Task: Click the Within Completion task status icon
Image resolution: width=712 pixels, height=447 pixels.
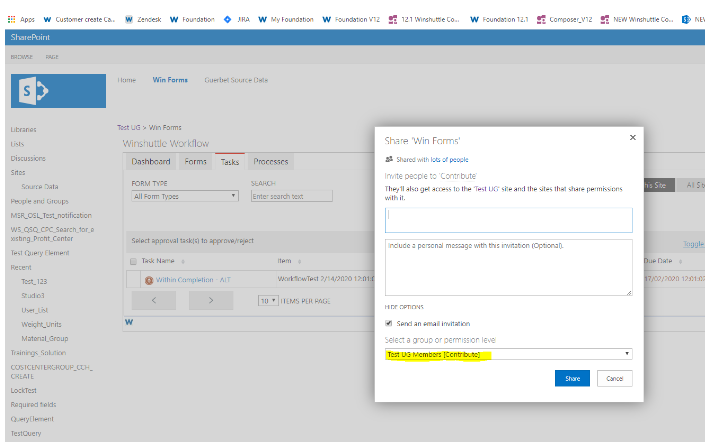Action: (148, 280)
